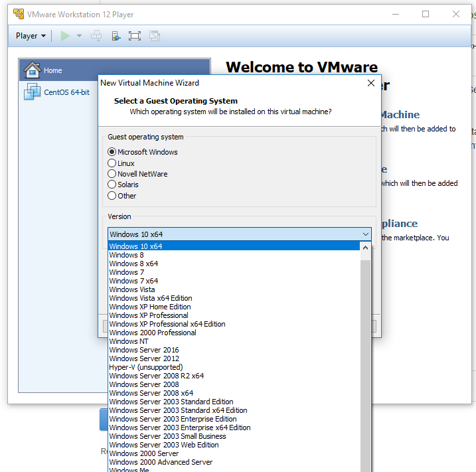Click the green Power On play icon
The image size is (476, 472).
pos(65,36)
